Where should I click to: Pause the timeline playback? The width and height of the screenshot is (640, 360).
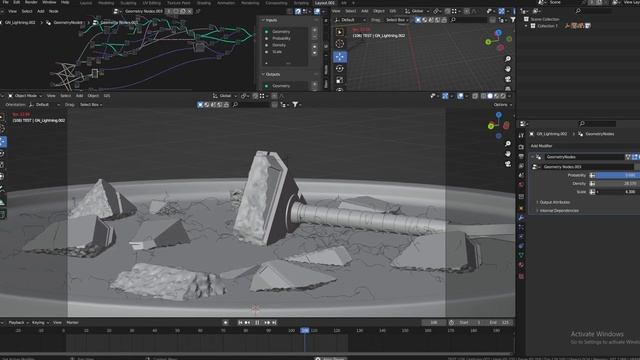tap(257, 322)
